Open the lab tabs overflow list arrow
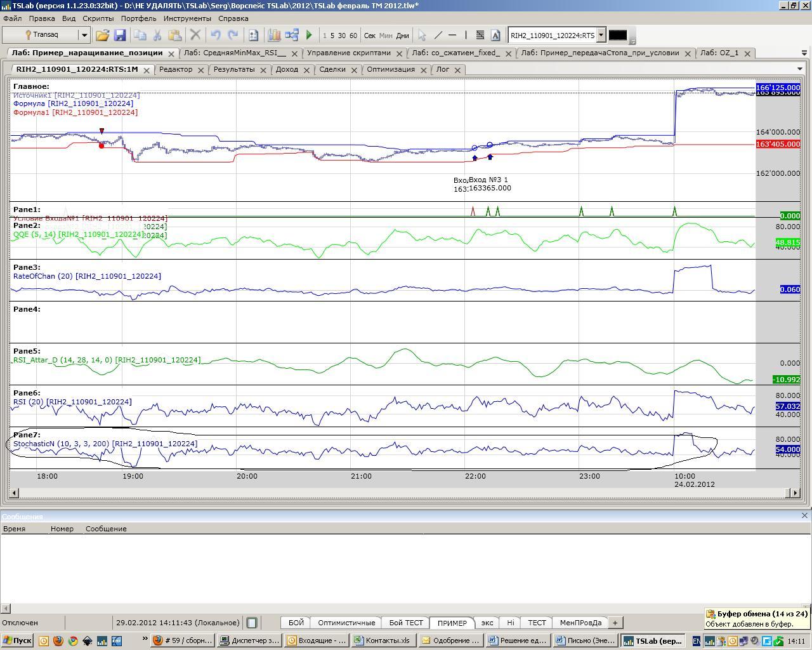Viewport: 812px width, 650px height. [x=805, y=53]
